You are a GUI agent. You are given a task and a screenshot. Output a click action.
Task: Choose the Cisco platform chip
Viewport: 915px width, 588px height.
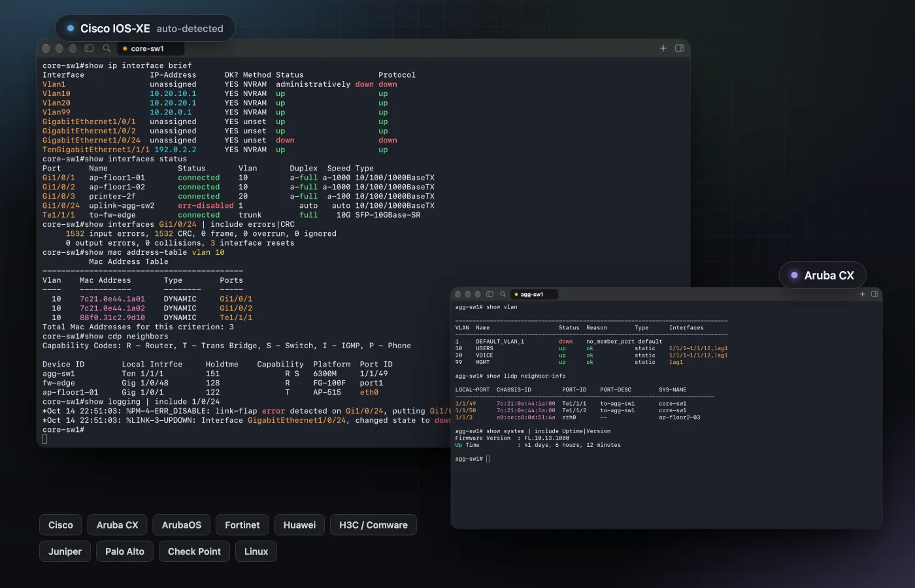tap(61, 525)
